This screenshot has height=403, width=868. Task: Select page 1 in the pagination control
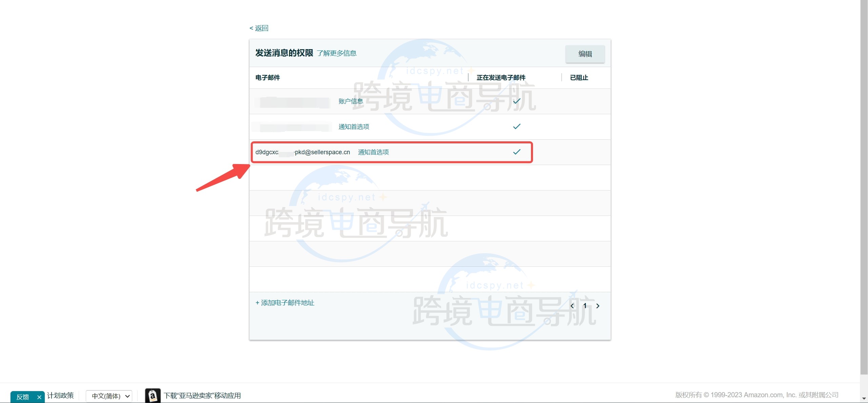(585, 306)
